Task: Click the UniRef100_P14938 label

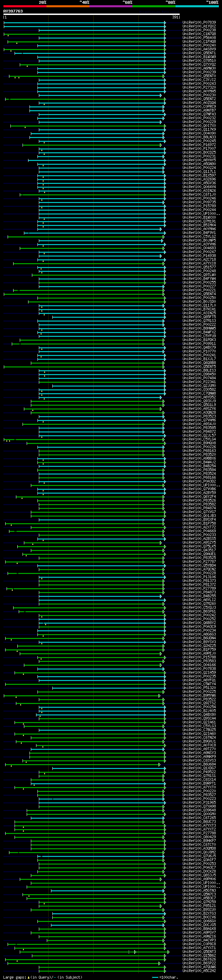Action: pos(199,256)
